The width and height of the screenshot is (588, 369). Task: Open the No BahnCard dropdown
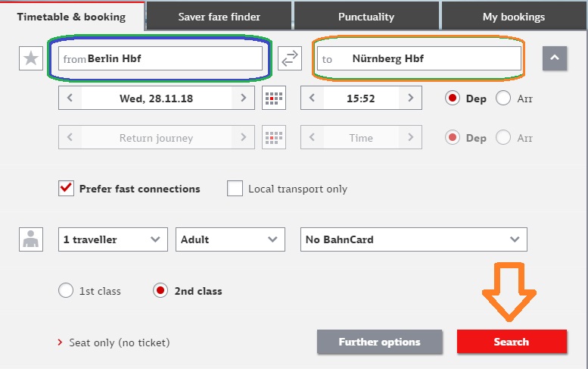pyautogui.click(x=414, y=239)
